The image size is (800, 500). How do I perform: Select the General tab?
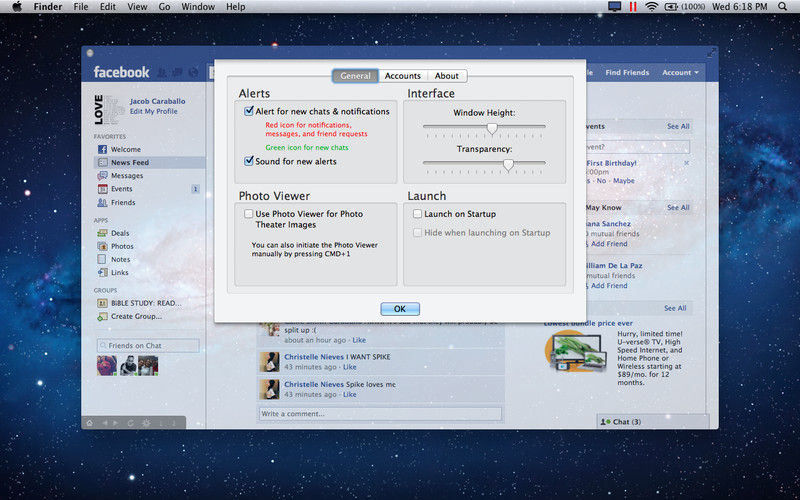355,76
